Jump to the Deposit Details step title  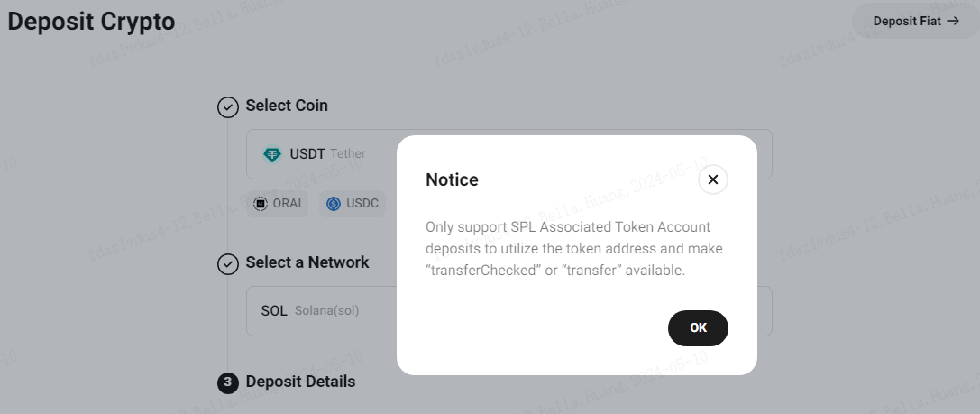tap(300, 382)
